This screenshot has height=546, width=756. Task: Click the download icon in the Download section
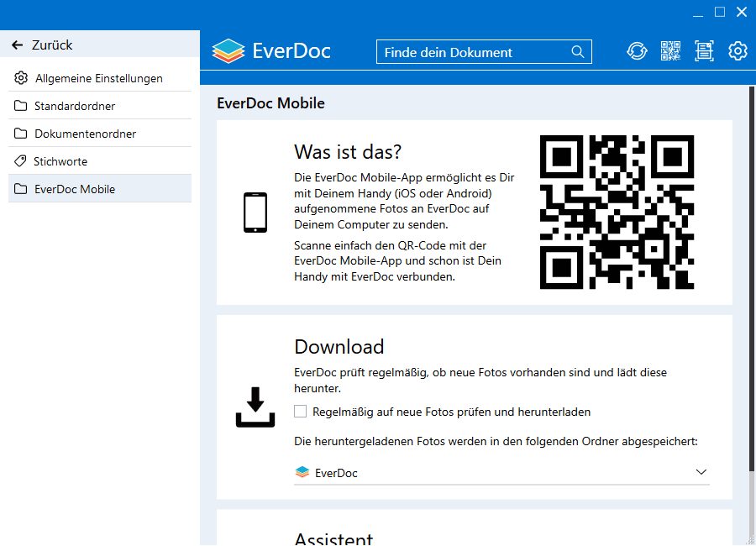pyautogui.click(x=255, y=407)
